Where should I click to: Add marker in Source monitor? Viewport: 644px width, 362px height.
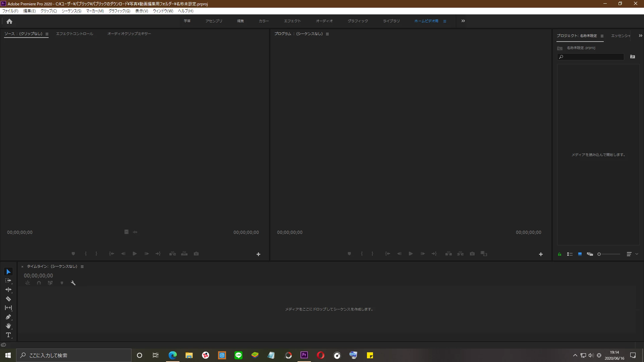73,254
